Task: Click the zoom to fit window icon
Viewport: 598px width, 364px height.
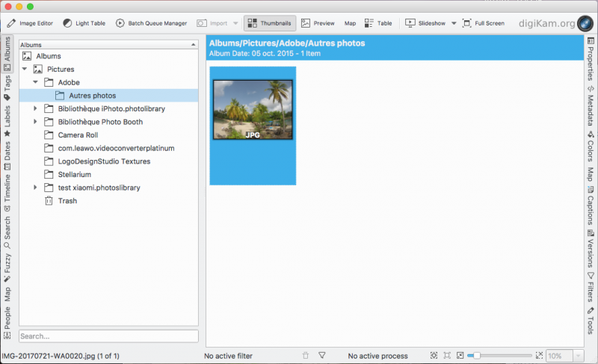Action: pos(434,356)
